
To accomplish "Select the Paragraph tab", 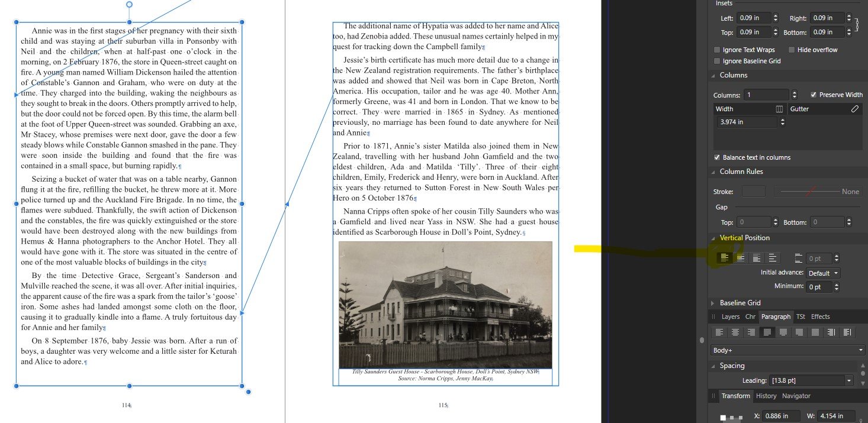I will click(776, 317).
